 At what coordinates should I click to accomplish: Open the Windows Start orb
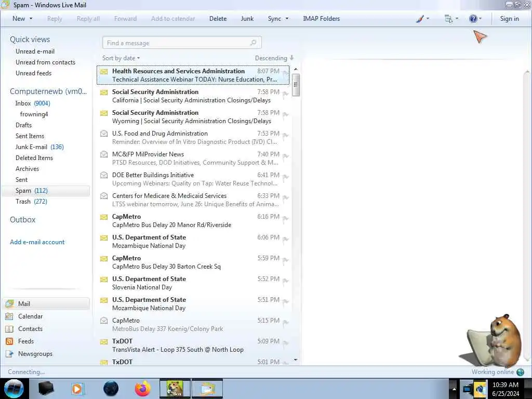tap(14, 389)
